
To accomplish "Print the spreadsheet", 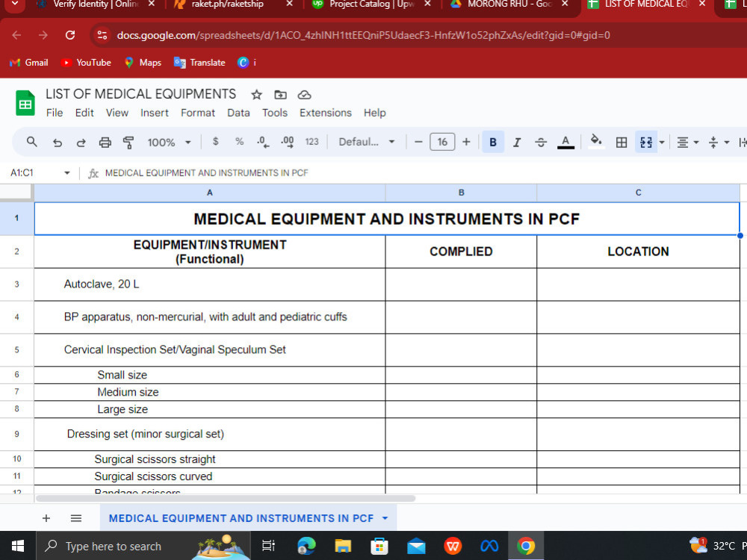I will coord(105,143).
